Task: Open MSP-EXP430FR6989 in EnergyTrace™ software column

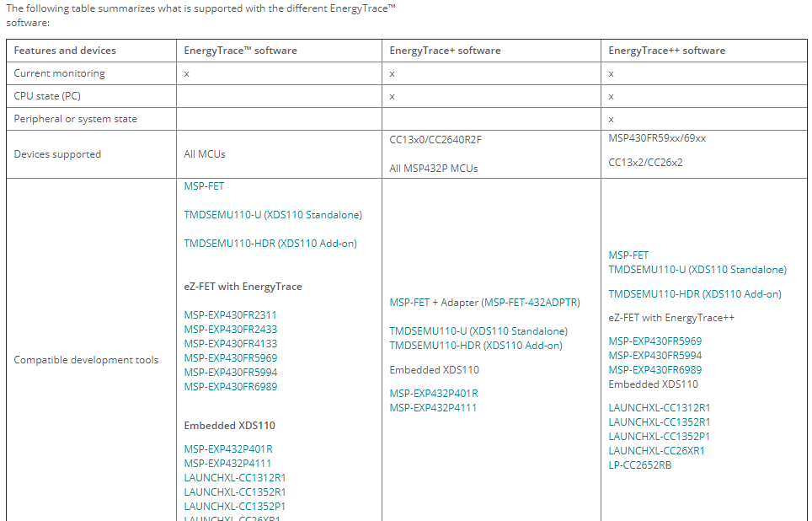Action: pyautogui.click(x=231, y=387)
